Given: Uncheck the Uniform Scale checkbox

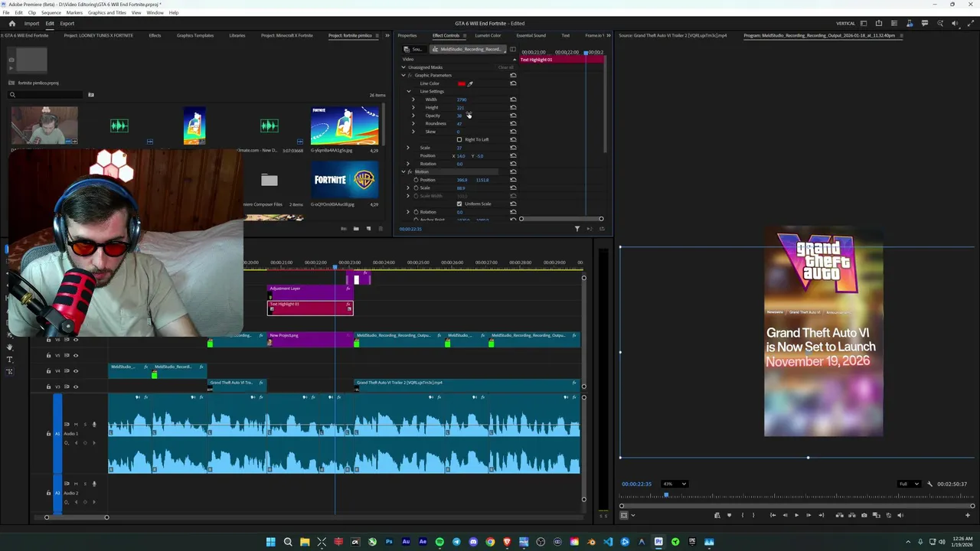Looking at the screenshot, I should click(x=459, y=204).
